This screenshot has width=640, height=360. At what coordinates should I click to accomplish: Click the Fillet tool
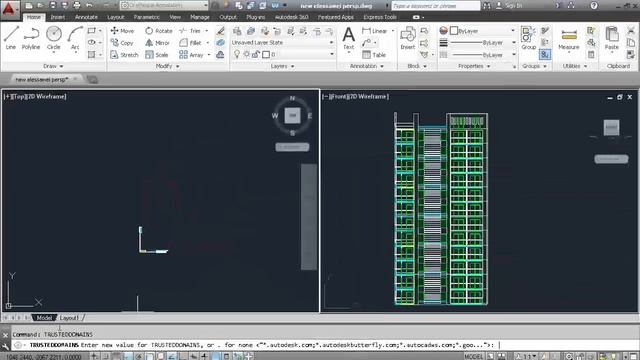[x=191, y=42]
